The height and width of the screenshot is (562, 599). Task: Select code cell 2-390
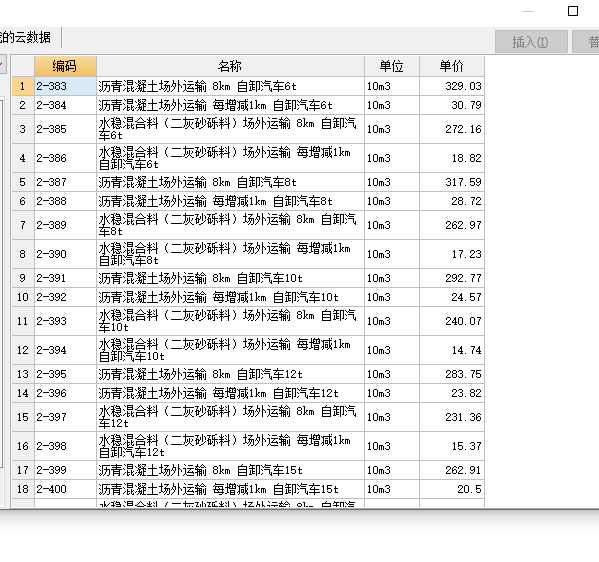tap(65, 254)
